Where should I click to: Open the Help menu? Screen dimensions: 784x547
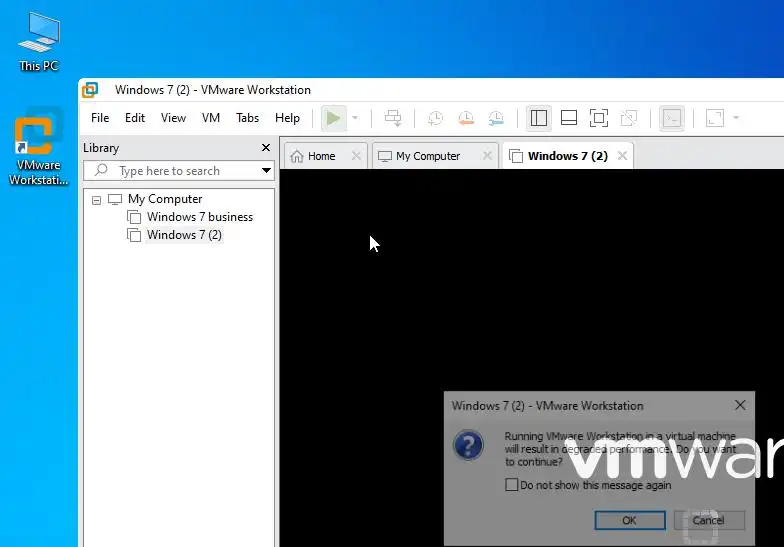(x=287, y=118)
